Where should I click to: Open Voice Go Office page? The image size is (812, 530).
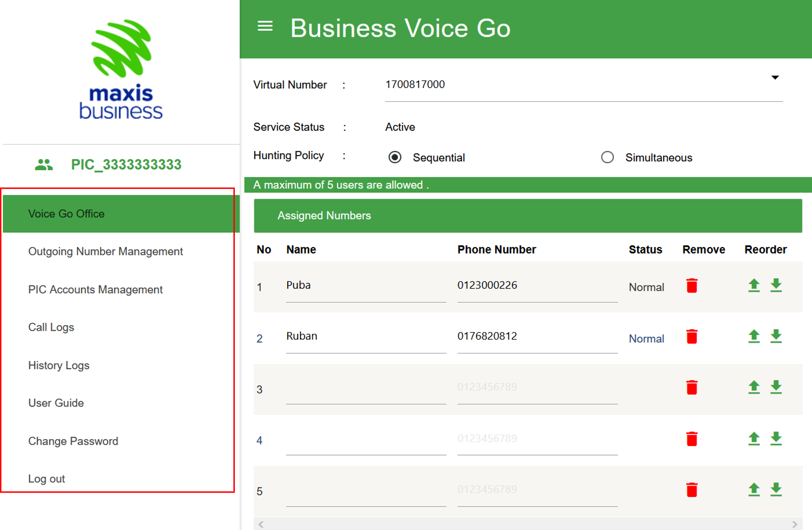121,214
